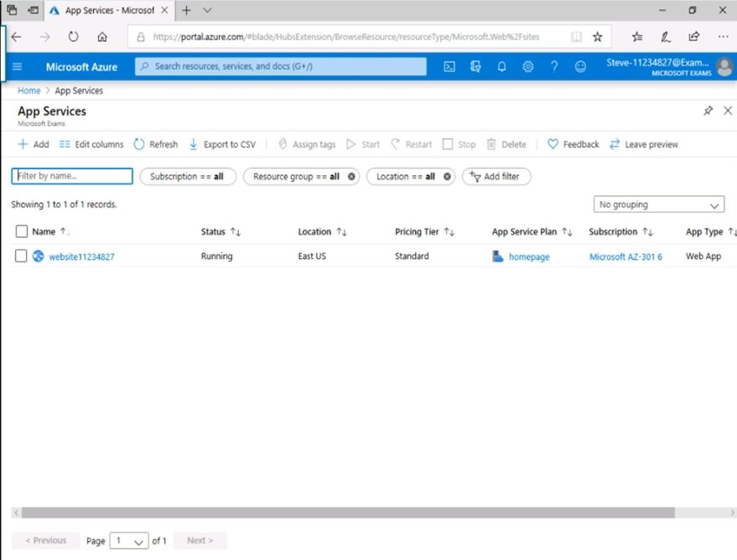Go to Home breadcrumb
This screenshot has height=560, width=737.
coord(29,91)
